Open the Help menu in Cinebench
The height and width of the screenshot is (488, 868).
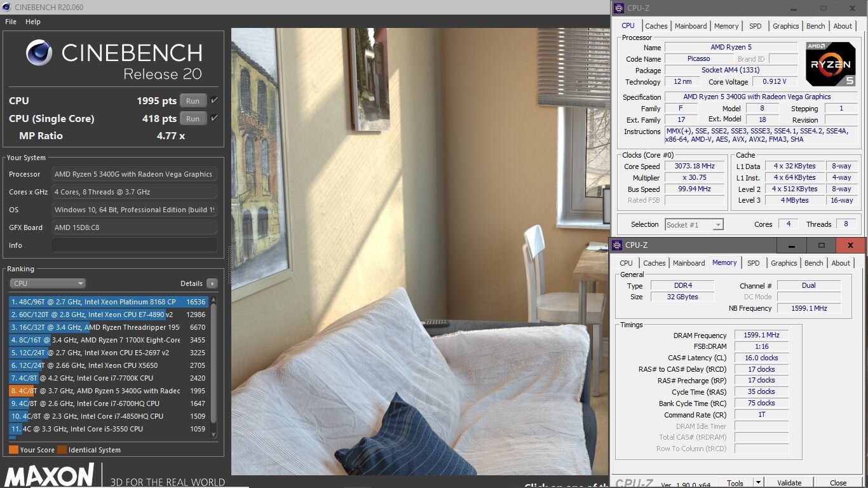(x=33, y=22)
